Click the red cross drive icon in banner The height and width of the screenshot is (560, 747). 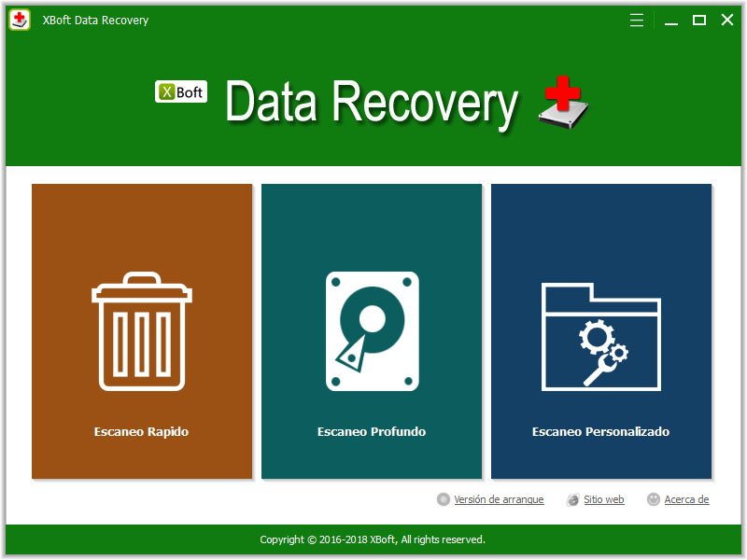[564, 102]
